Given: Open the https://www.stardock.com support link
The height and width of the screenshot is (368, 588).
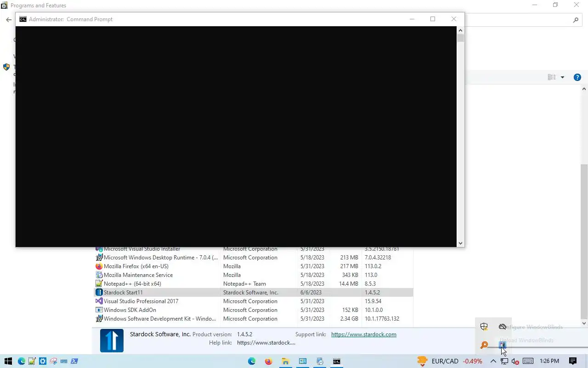Looking at the screenshot, I should (x=364, y=334).
